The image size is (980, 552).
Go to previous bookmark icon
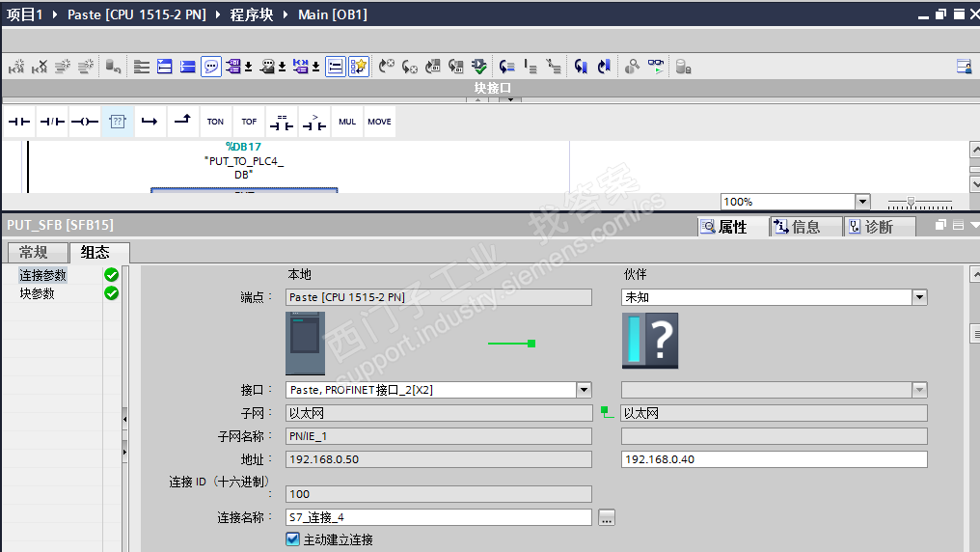(x=604, y=67)
